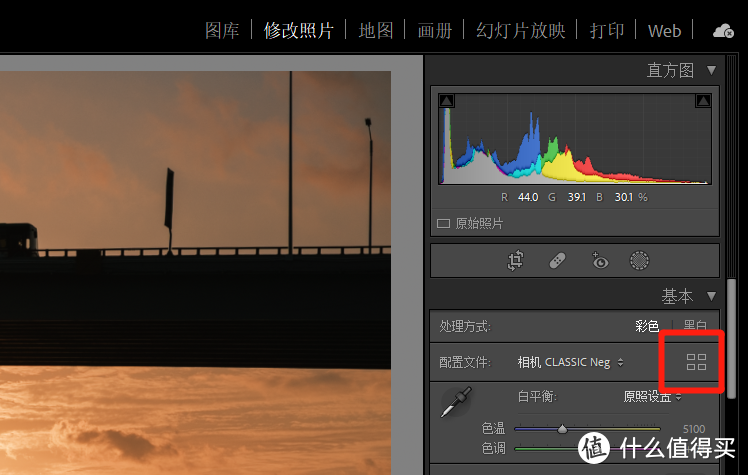Set treatment to 黑白 (Black & White)
The height and width of the screenshot is (475, 748).
click(x=695, y=326)
